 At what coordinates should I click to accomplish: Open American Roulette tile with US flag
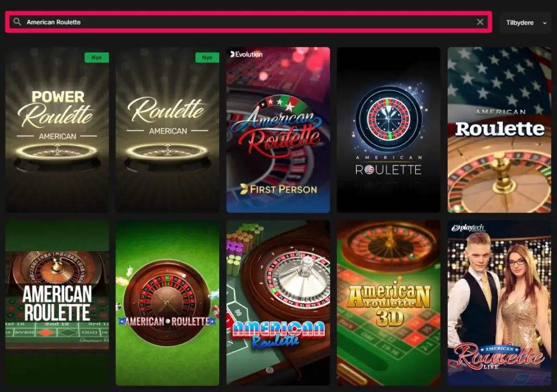(x=499, y=130)
